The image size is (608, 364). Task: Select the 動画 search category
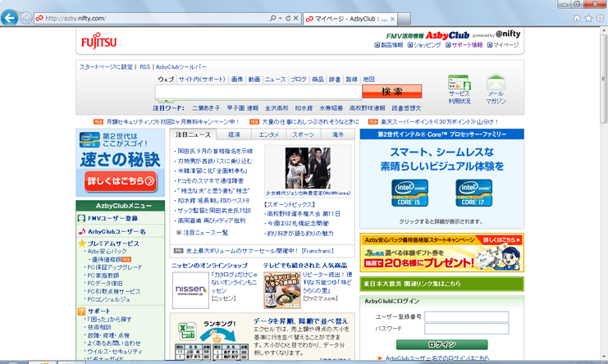click(x=254, y=79)
